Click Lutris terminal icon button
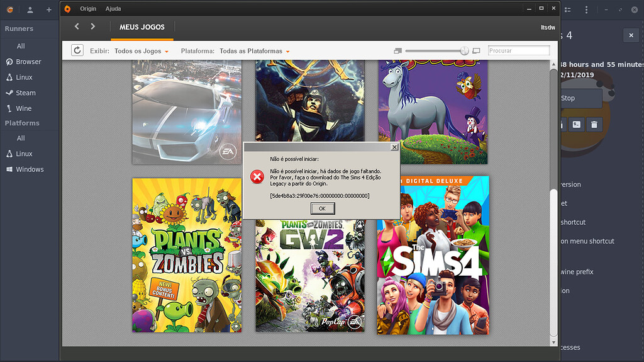644x362 pixels. pyautogui.click(x=577, y=124)
